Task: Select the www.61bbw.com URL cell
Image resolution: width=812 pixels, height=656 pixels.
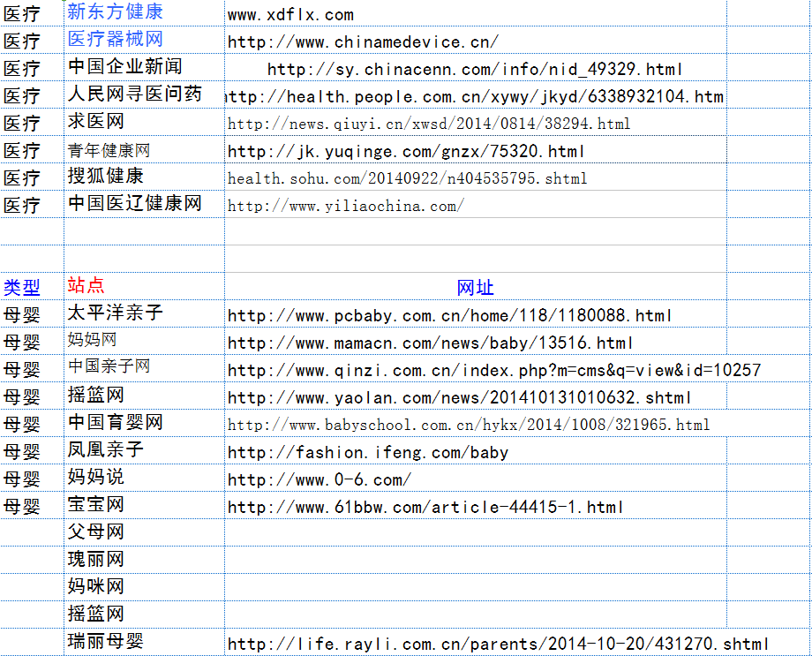Action: point(476,506)
